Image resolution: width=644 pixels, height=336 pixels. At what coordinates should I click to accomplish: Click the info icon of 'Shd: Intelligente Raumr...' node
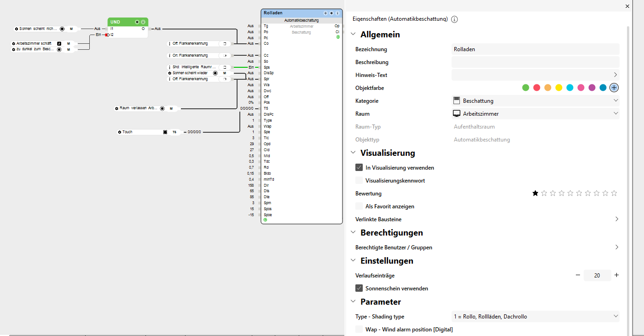click(x=170, y=67)
